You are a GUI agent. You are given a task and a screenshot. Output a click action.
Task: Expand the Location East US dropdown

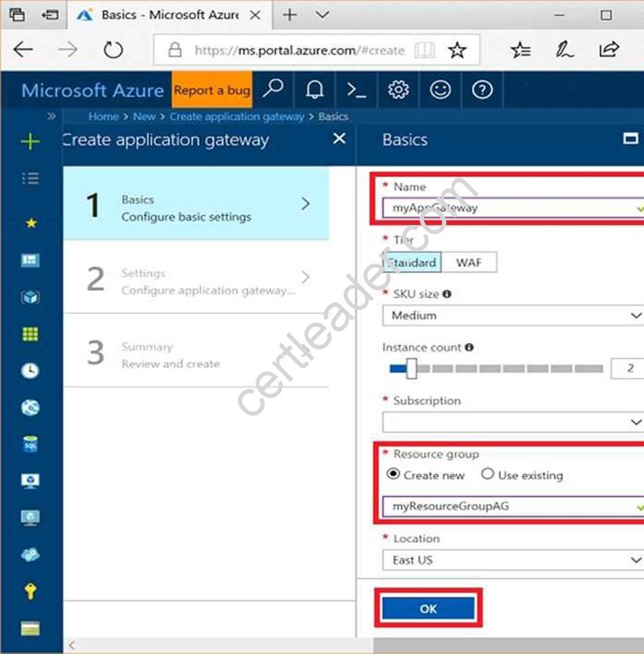pos(513,560)
